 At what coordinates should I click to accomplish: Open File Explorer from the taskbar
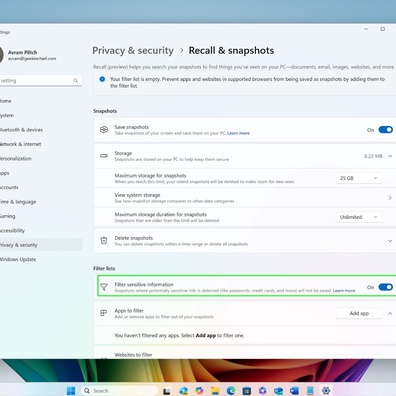[x=215, y=391]
